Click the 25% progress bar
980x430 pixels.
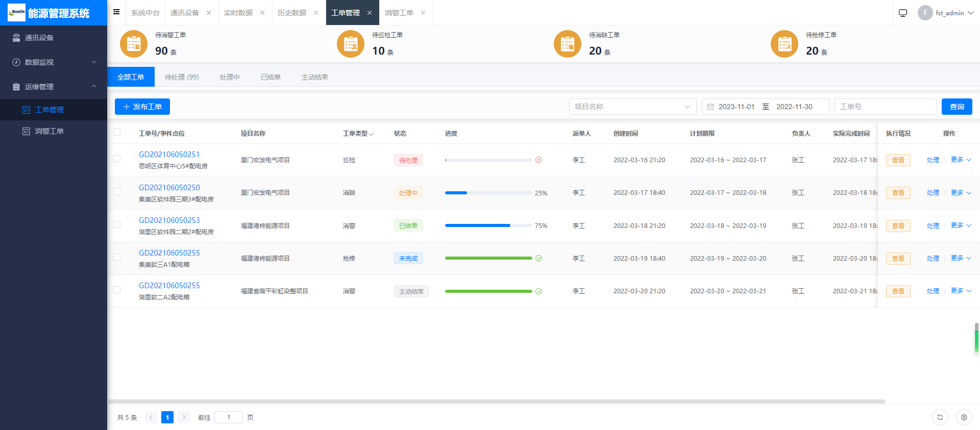(488, 193)
